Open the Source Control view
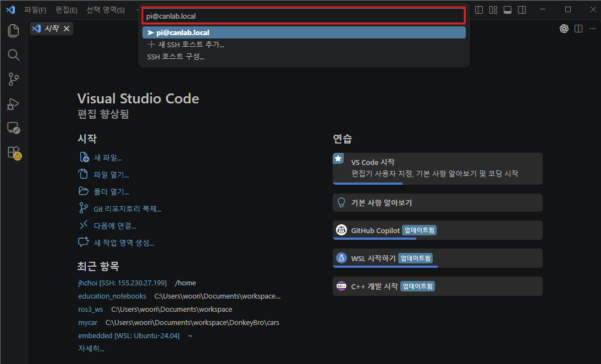Viewport: 601px width, 364px height. click(x=13, y=79)
